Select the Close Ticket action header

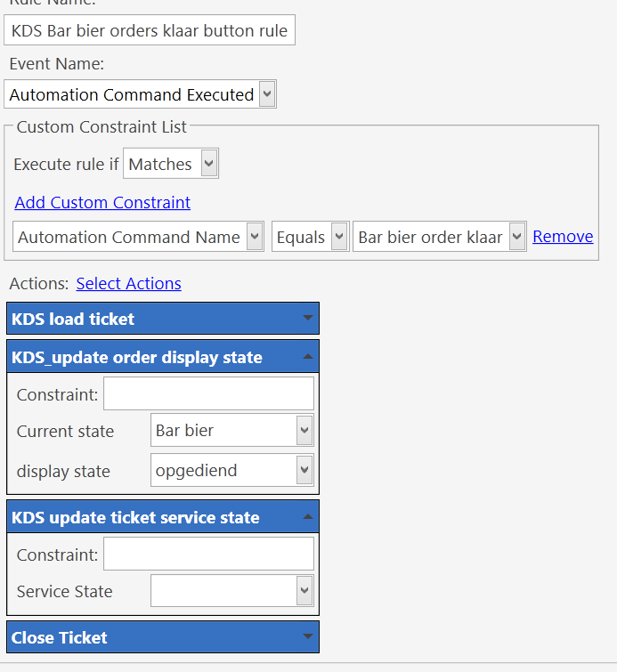163,637
